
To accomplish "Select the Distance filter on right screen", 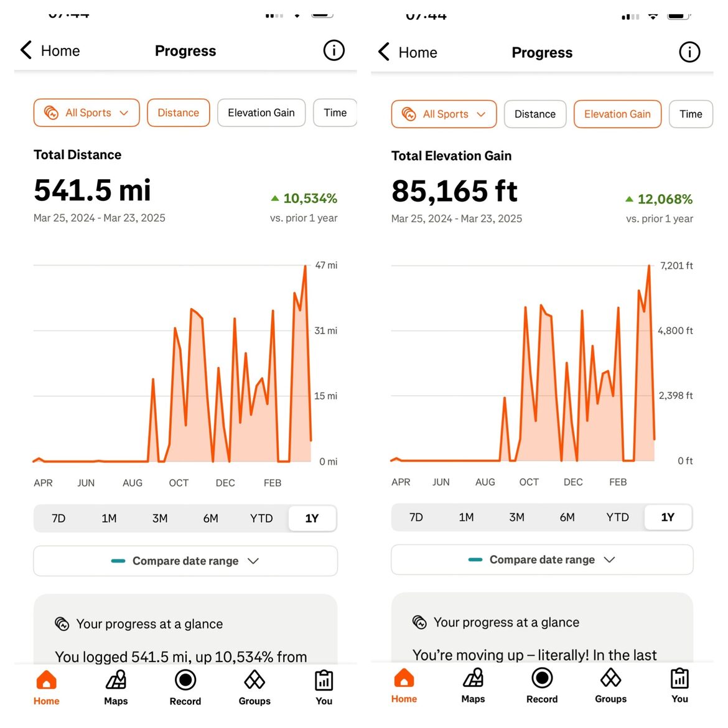I will [x=534, y=114].
